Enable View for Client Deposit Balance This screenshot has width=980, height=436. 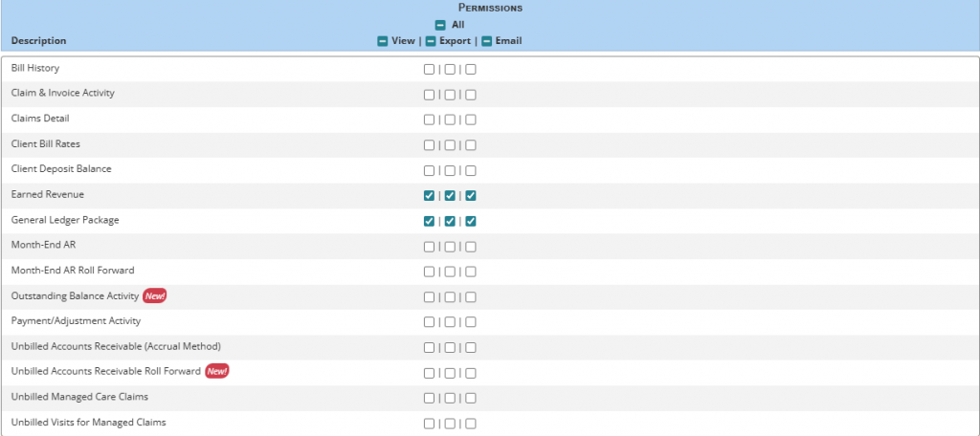coord(429,170)
